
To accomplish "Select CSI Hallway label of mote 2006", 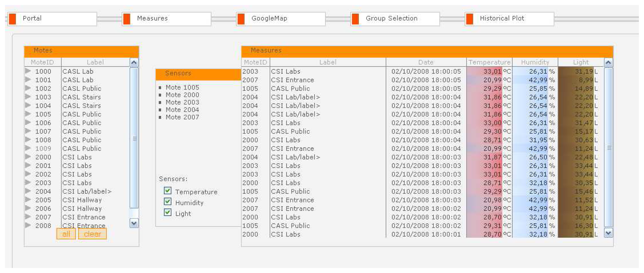I will click(82, 208).
